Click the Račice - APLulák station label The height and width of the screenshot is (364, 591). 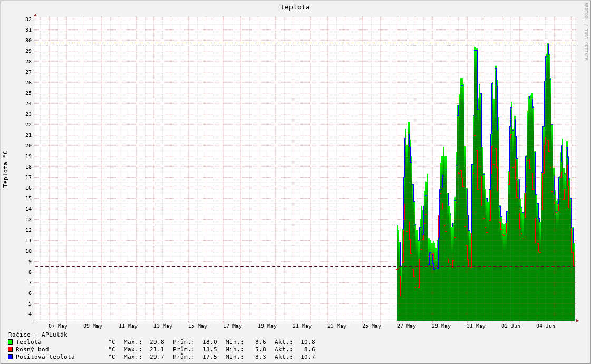point(37,335)
